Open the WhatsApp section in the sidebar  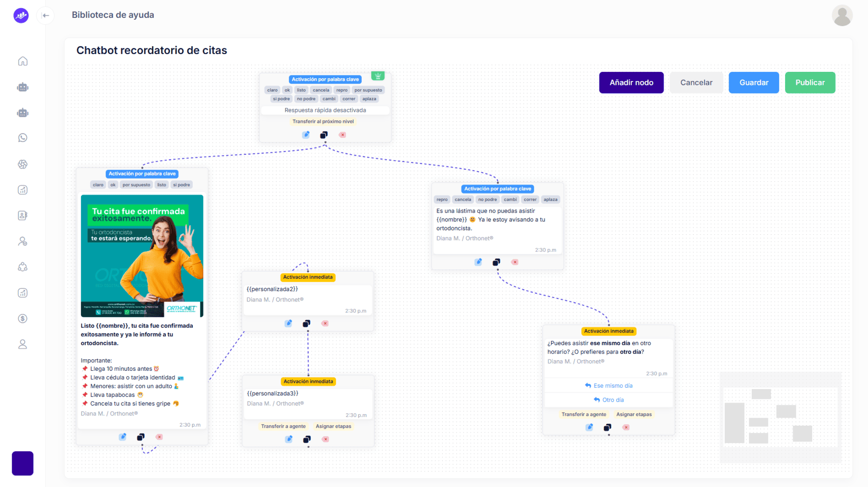[23, 138]
